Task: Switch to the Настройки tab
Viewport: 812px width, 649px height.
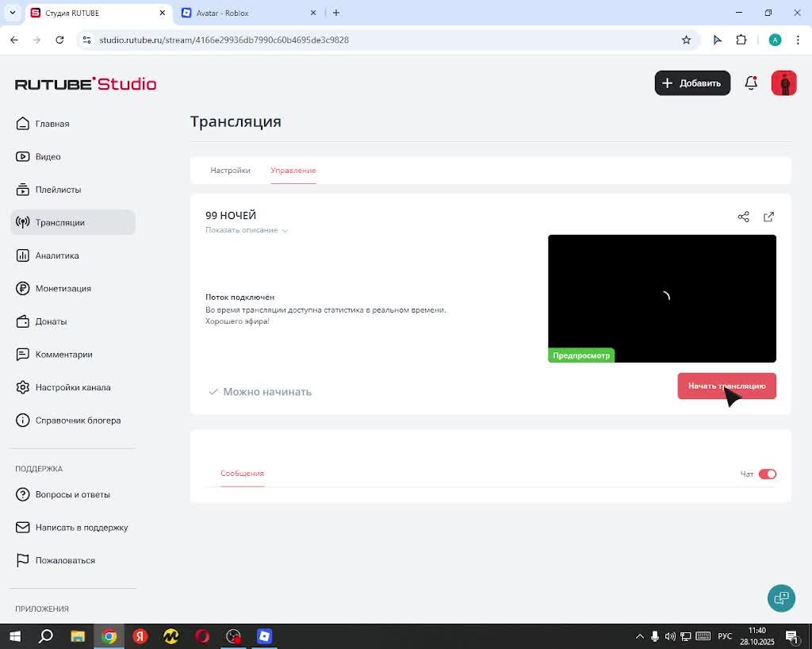Action: coord(231,171)
